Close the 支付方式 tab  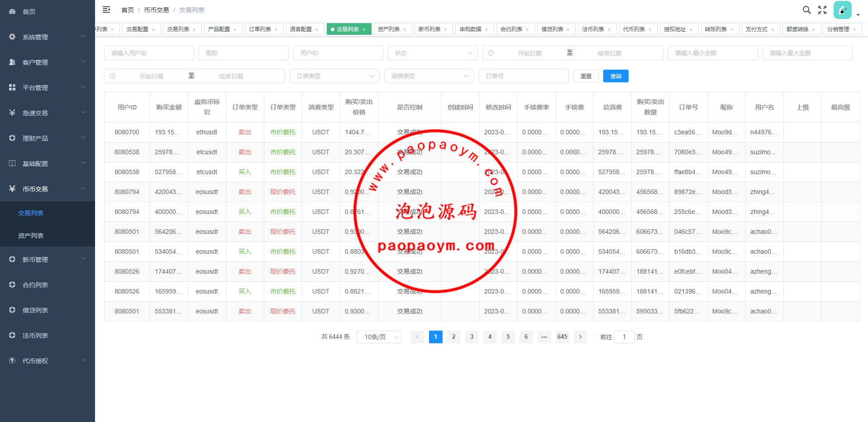point(773,29)
